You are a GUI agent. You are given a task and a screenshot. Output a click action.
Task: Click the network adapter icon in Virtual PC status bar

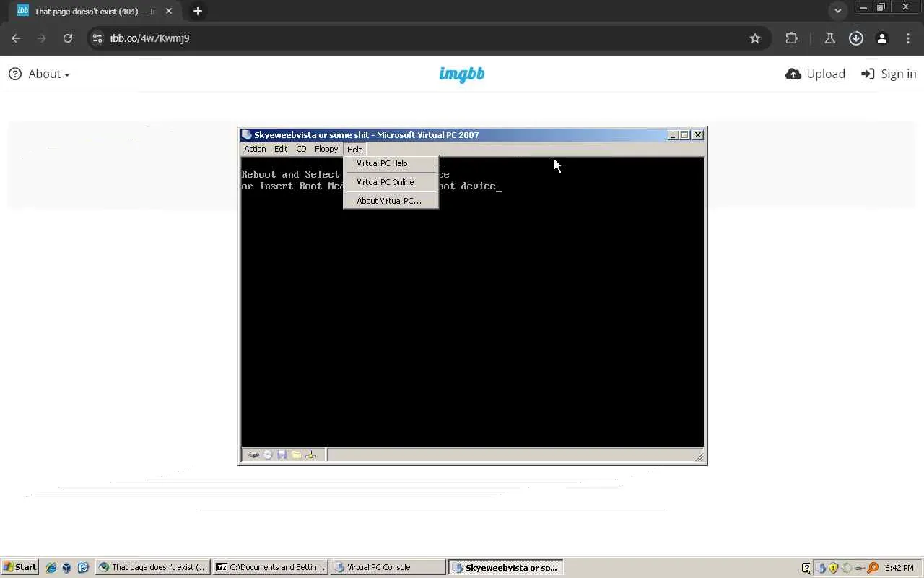coord(311,454)
